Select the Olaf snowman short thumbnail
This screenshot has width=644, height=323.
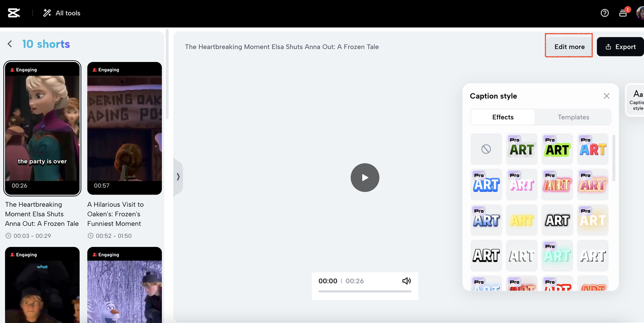tap(125, 285)
